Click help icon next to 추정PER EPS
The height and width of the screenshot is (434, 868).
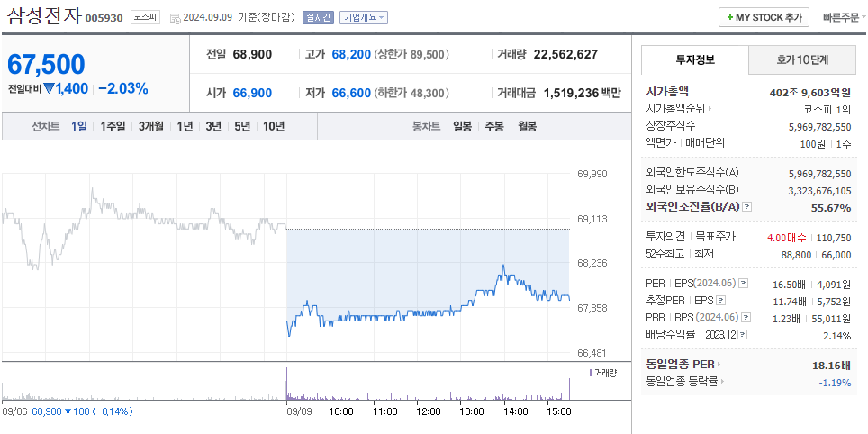720,301
